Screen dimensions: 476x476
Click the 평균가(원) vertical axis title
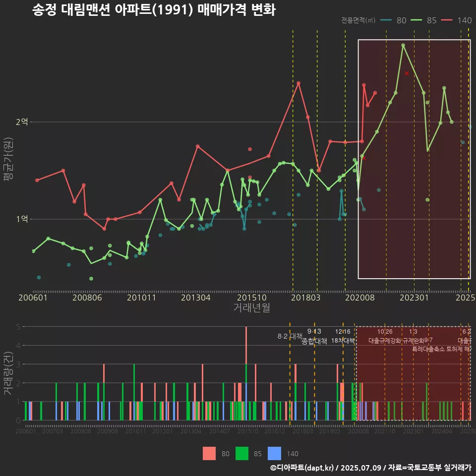click(8, 159)
